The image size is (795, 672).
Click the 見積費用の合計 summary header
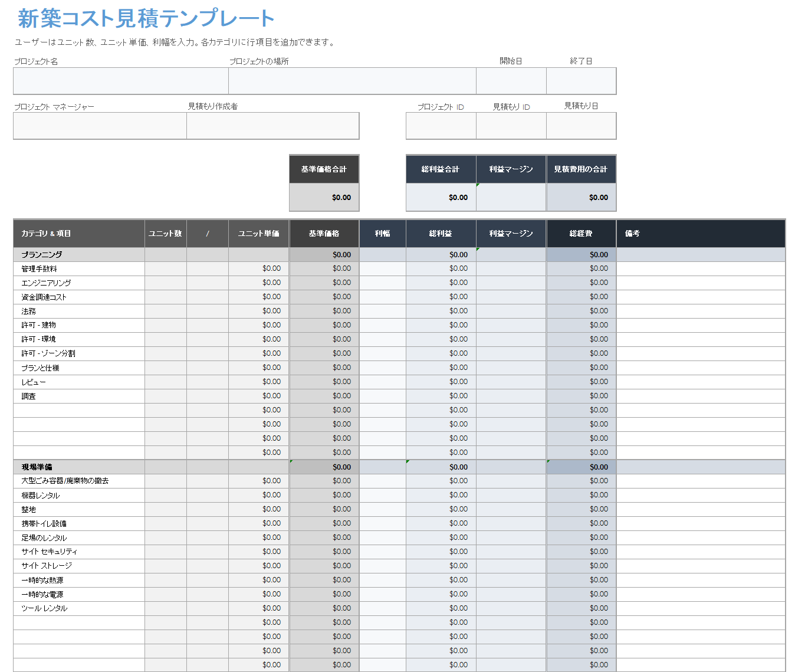pos(582,169)
